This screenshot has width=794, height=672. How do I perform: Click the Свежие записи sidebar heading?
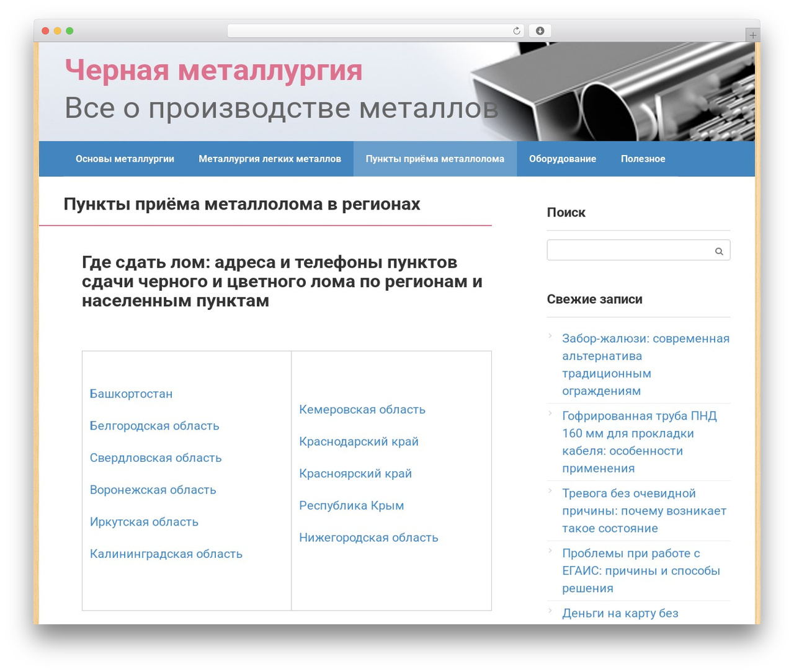(595, 299)
